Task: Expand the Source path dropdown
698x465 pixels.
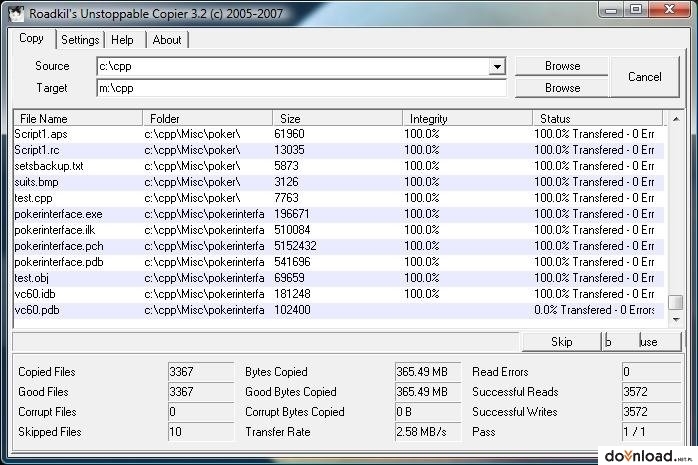Action: click(x=497, y=67)
